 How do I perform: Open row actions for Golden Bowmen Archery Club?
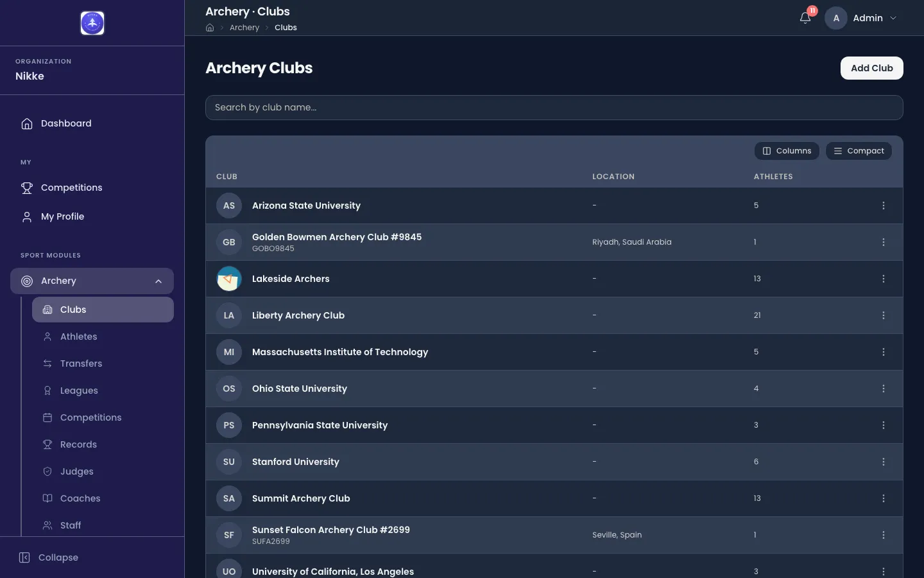pyautogui.click(x=884, y=242)
